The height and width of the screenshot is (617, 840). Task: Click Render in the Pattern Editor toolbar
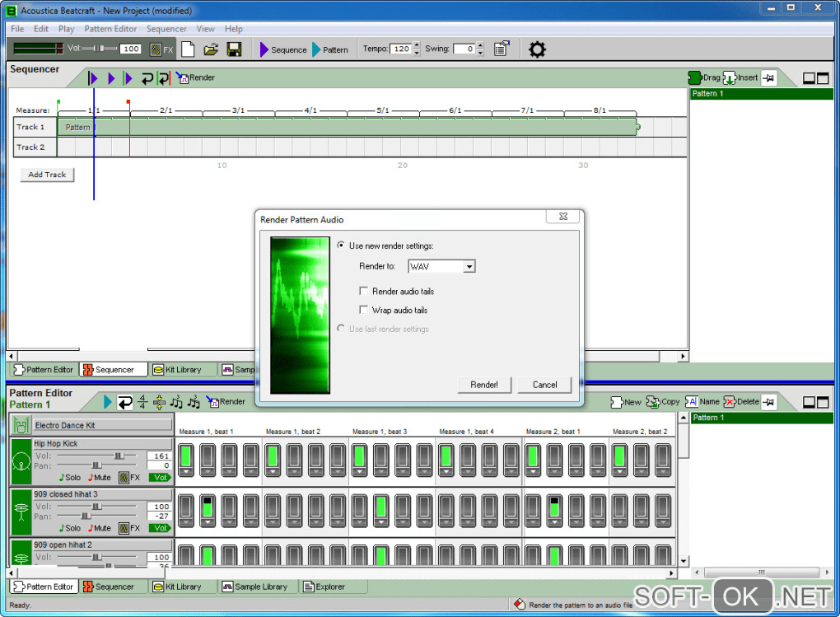226,401
